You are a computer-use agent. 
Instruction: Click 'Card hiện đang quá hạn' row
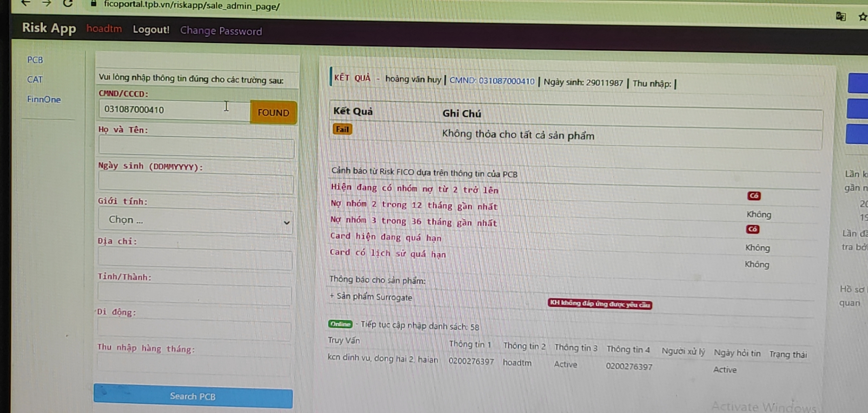tap(386, 237)
